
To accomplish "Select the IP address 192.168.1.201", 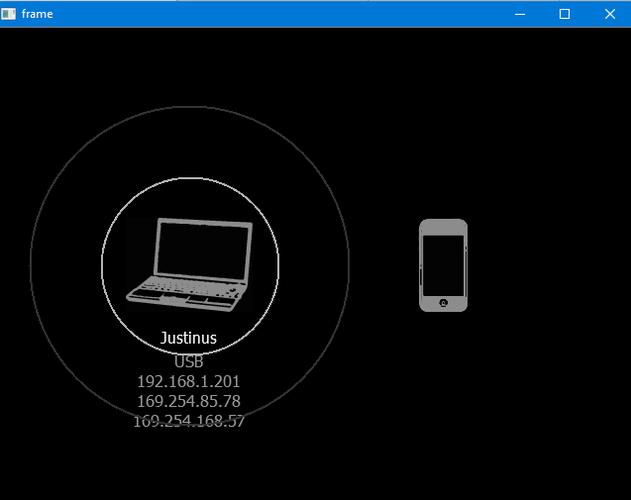I will click(x=188, y=381).
